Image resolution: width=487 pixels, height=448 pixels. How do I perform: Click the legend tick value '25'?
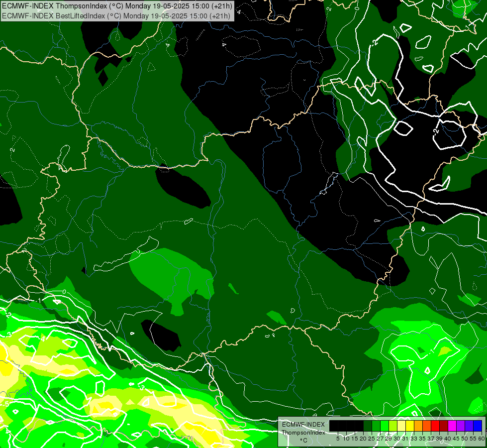372,439
